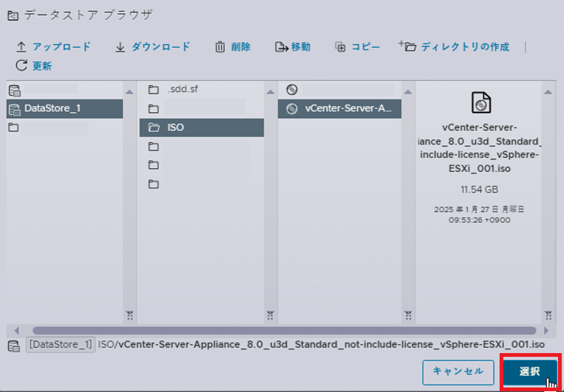Confirm with the Select (選択) button
The width and height of the screenshot is (564, 392).
[x=530, y=373]
